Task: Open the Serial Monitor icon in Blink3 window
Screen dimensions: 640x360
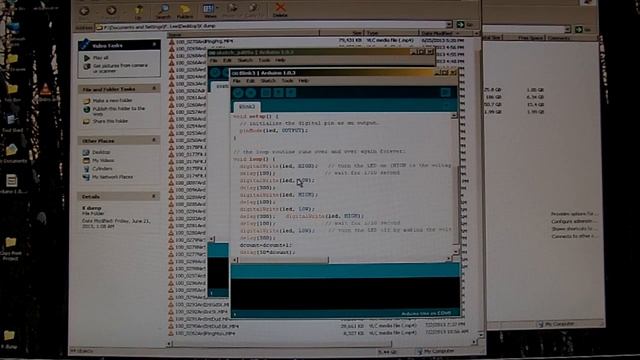Action: point(445,93)
